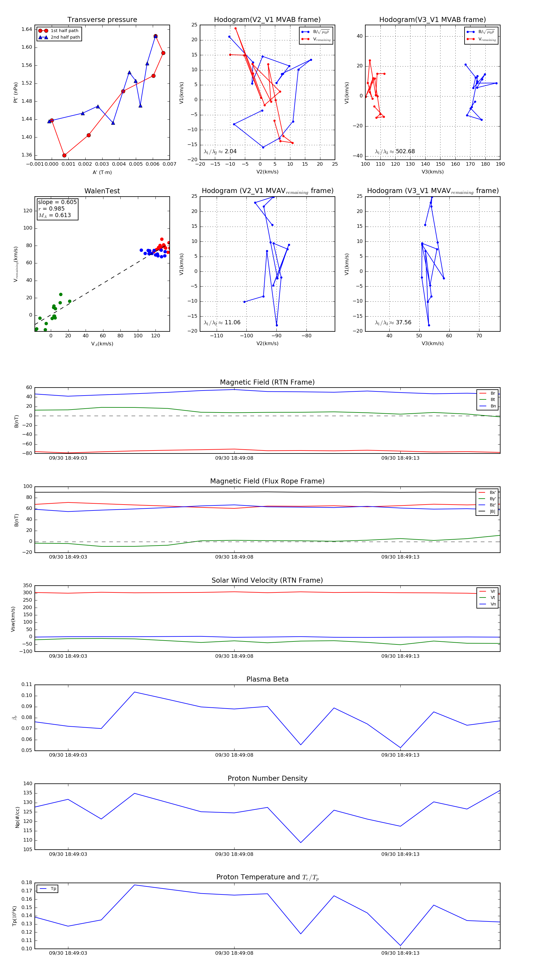Click the B/√μ0ρ legend entry in V3_V1 MVAB hodogram
The width and height of the screenshot is (535, 980).
point(481,32)
